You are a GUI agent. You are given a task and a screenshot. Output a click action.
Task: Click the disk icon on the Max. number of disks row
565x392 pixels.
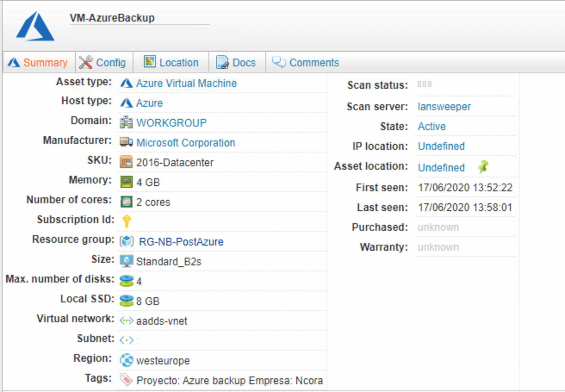click(126, 281)
